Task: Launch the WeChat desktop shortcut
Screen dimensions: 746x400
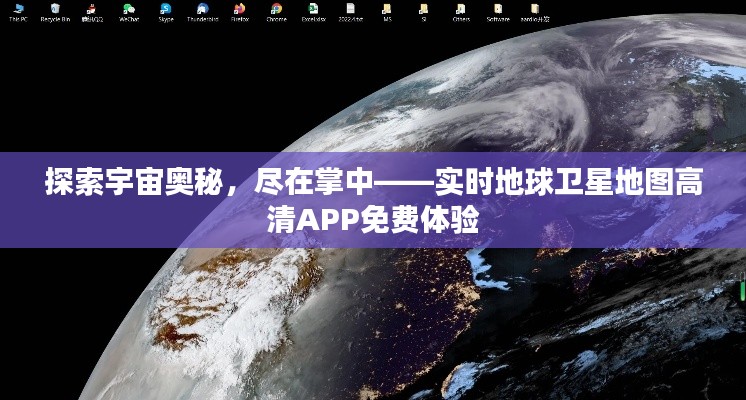Action: coord(129,12)
